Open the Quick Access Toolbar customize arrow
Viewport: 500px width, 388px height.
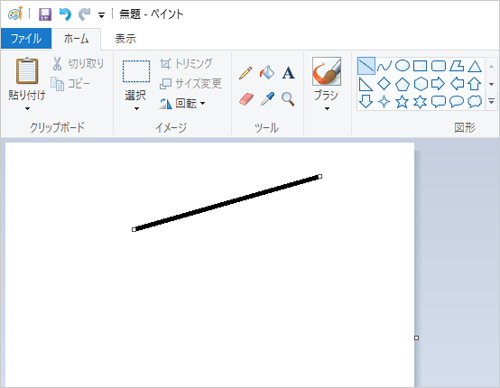coord(101,15)
